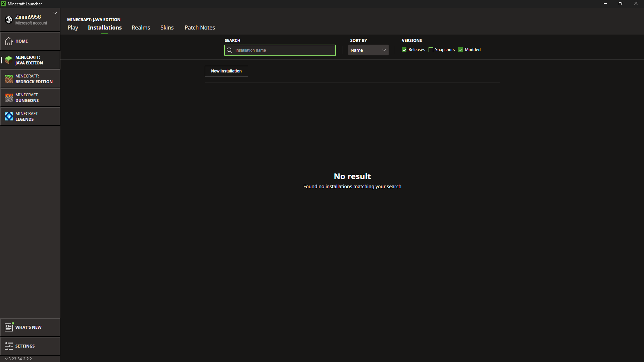Select the Java Edition grass block icon
The image size is (644, 362).
[x=9, y=60]
